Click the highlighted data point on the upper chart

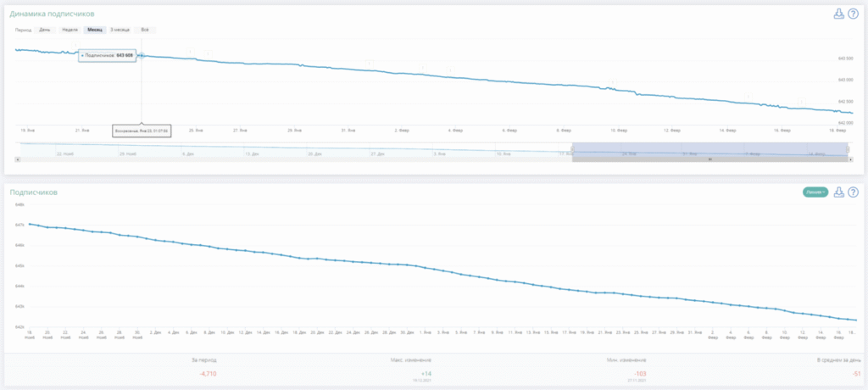click(142, 55)
